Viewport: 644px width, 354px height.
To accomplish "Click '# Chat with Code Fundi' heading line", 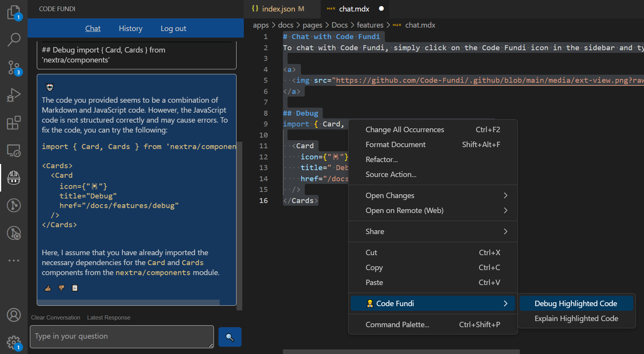I will click(x=332, y=37).
